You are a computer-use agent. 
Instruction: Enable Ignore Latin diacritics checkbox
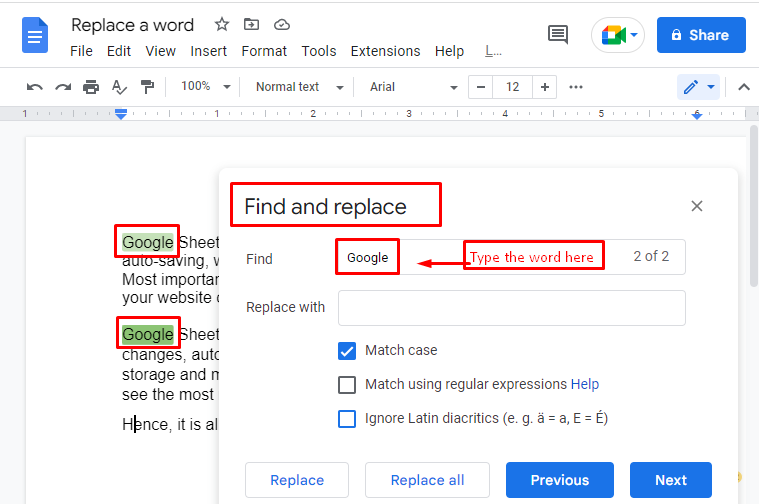(347, 419)
